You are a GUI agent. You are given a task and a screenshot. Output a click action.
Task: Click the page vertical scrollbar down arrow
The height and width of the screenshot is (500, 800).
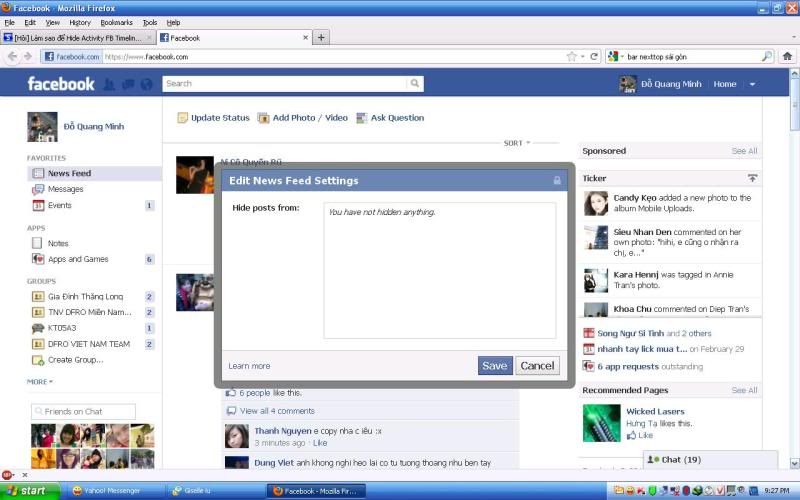794,463
